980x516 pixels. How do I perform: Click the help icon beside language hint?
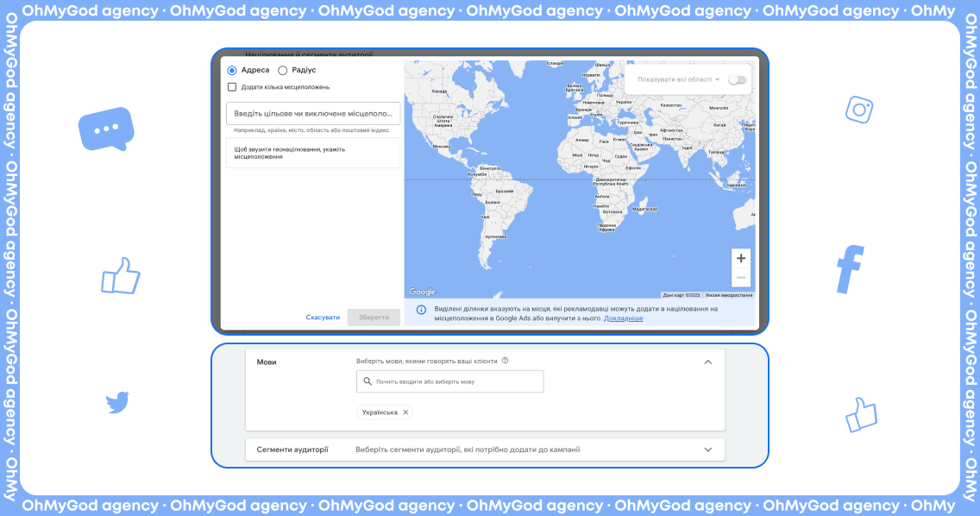coord(506,362)
